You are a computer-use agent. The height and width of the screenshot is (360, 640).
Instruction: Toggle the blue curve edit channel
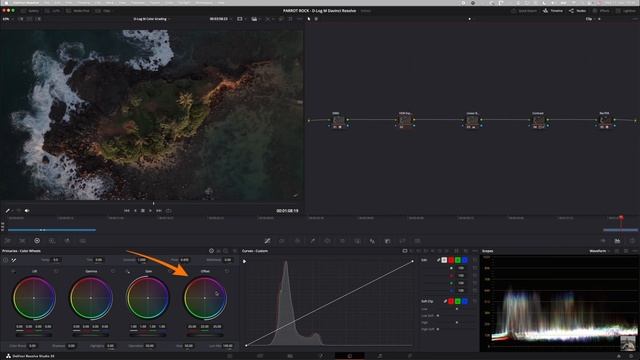click(465, 260)
